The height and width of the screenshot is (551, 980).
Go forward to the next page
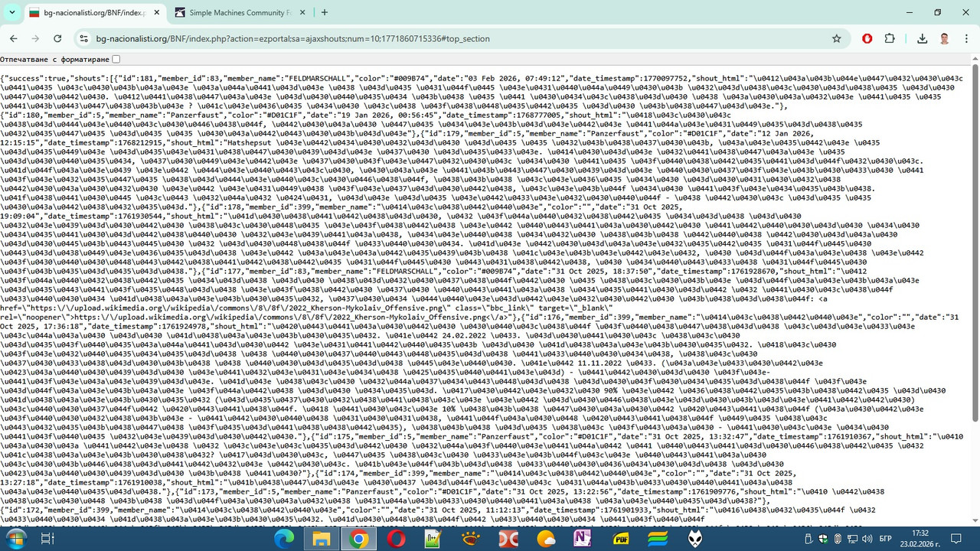pos(35,38)
